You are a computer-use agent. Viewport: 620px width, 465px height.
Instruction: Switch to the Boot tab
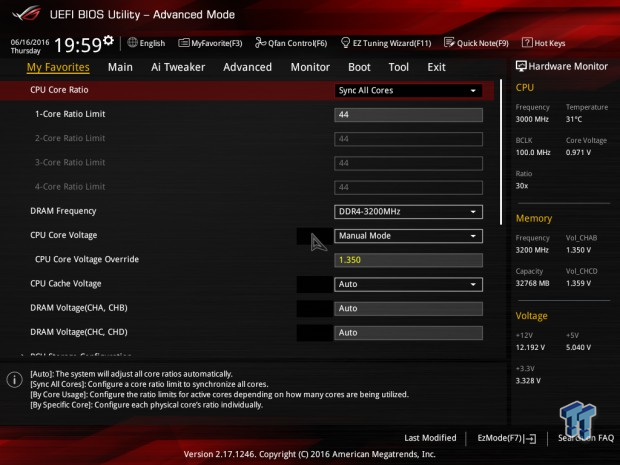[359, 67]
